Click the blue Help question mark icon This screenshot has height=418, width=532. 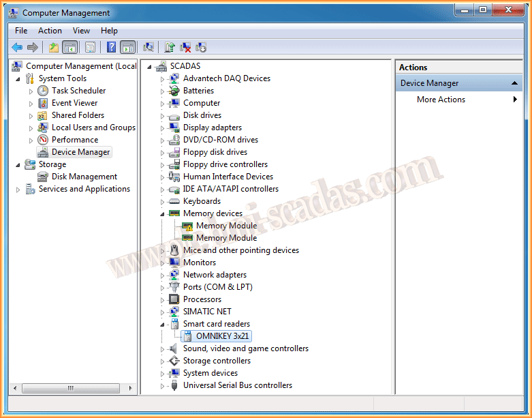(111, 47)
